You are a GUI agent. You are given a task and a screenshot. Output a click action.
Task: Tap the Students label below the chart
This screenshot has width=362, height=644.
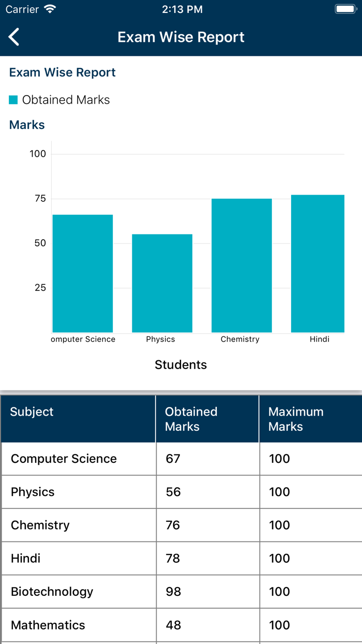pos(180,364)
